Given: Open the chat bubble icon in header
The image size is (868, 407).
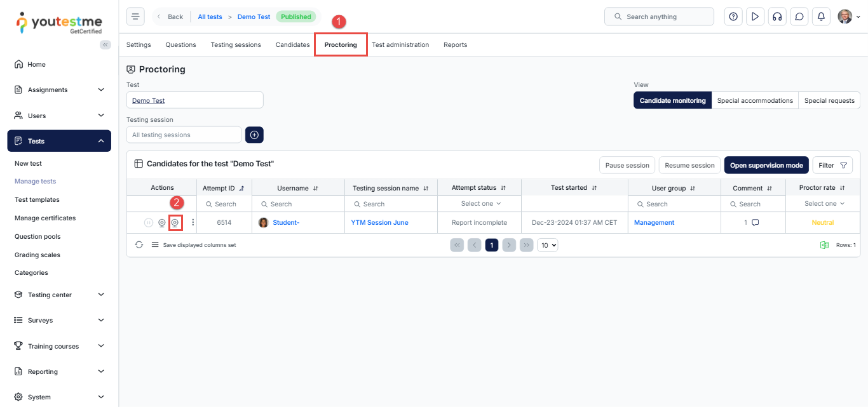Looking at the screenshot, I should (799, 17).
